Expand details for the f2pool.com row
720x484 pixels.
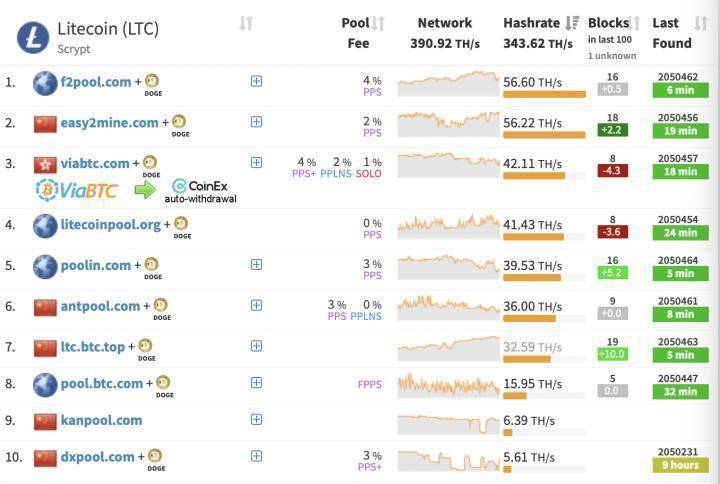click(x=256, y=81)
